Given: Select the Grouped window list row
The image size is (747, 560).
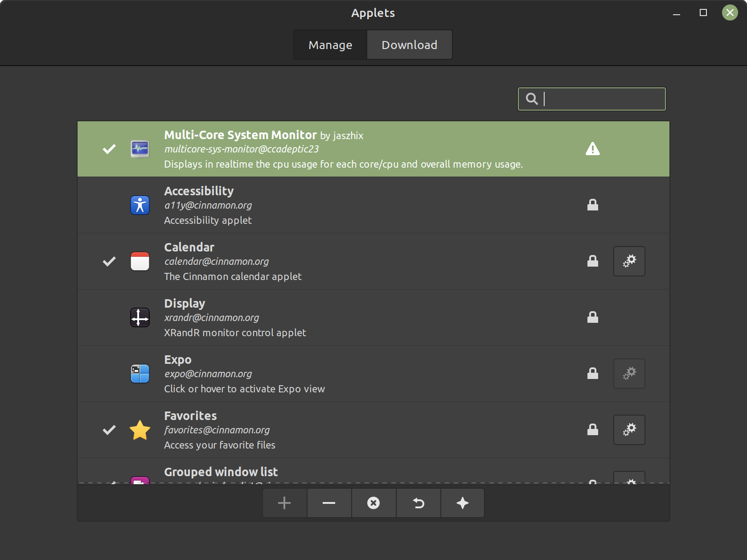Looking at the screenshot, I should 357,473.
